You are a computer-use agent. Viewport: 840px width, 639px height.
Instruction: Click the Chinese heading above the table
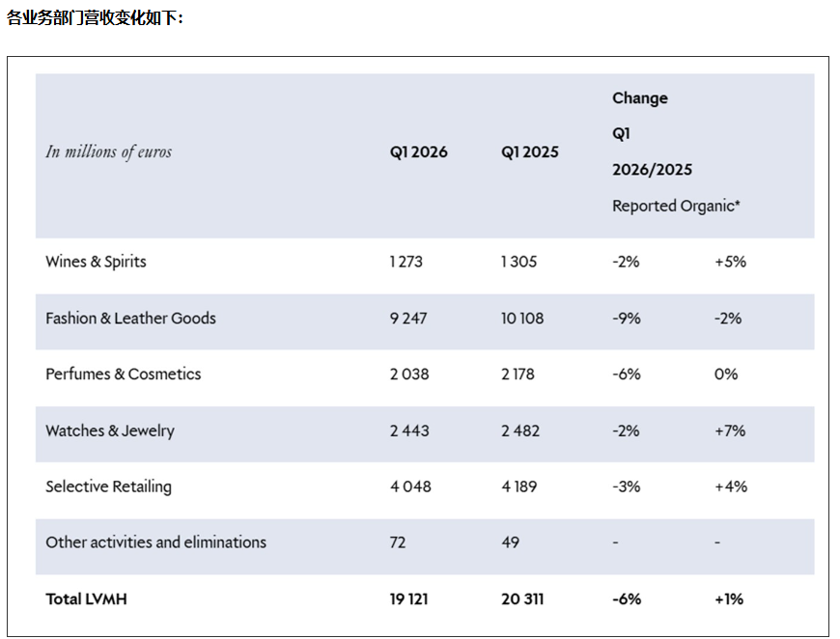(95, 17)
